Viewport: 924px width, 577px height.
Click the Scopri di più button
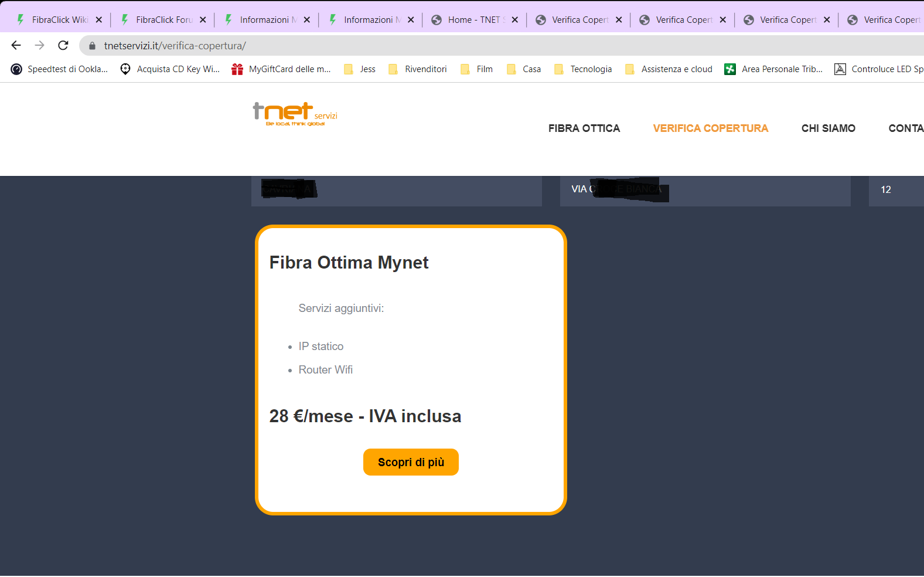point(411,462)
